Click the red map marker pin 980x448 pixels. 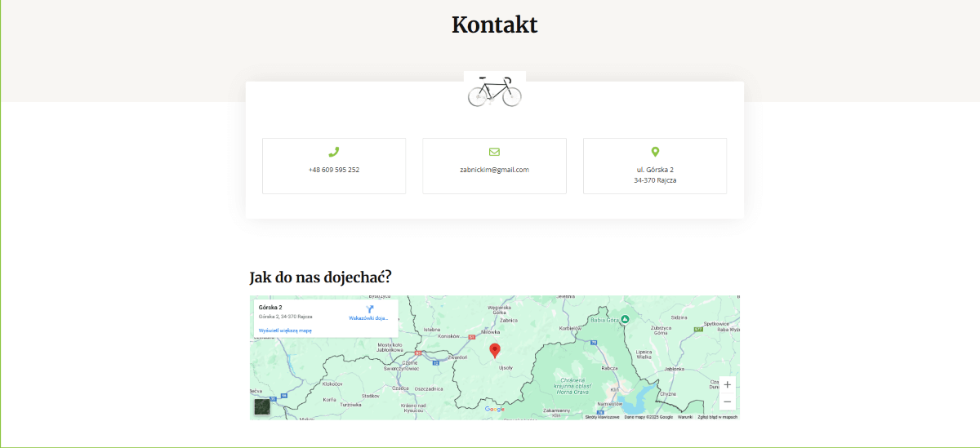click(494, 351)
